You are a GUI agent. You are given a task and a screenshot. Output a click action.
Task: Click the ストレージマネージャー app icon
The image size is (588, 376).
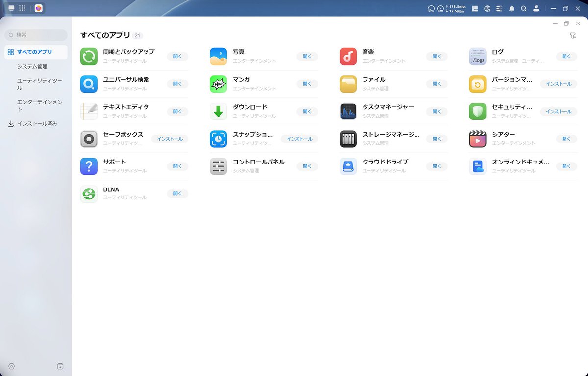point(348,139)
